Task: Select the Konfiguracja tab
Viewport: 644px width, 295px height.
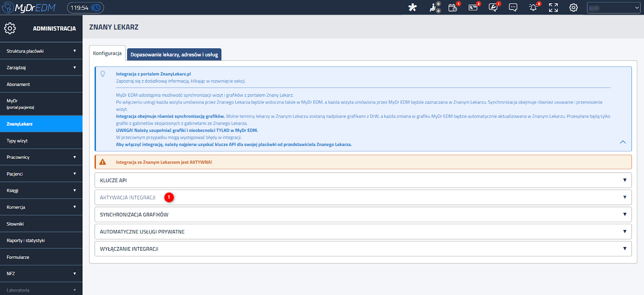Action: click(x=107, y=53)
